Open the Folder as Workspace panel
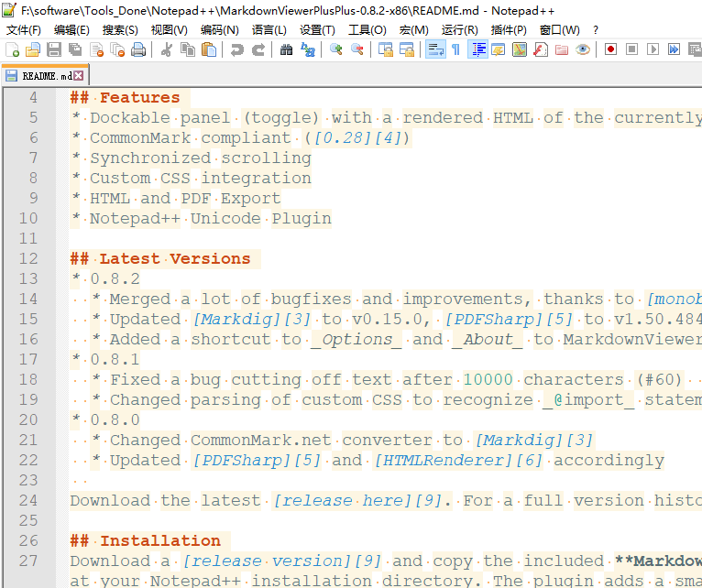This screenshot has width=702, height=588. (x=562, y=49)
